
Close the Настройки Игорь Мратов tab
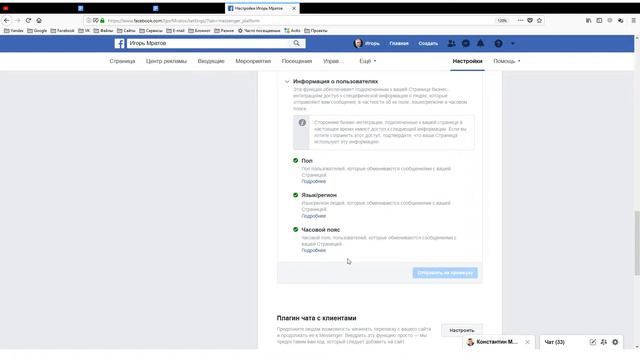(294, 8)
